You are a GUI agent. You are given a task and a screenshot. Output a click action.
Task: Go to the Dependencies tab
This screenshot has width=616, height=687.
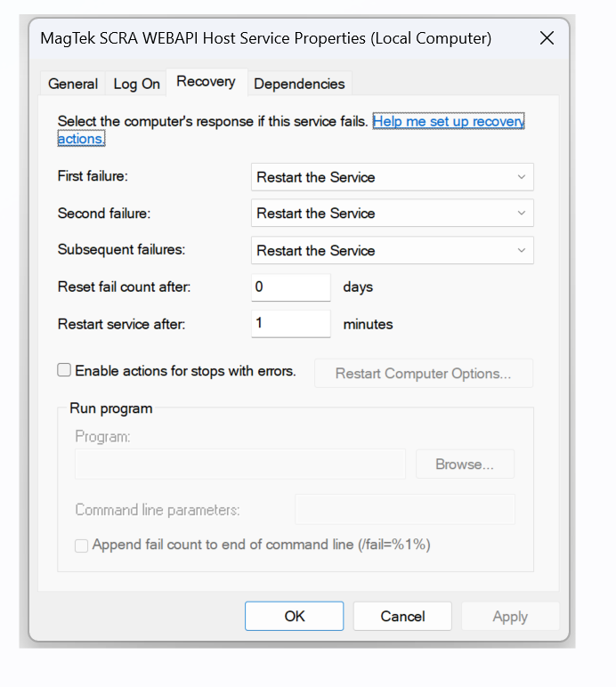299,84
